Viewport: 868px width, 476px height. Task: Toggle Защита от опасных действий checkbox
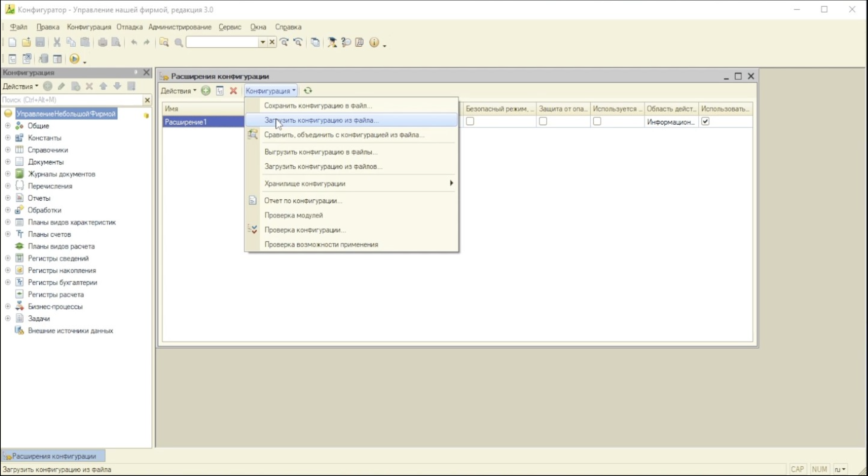coord(543,121)
